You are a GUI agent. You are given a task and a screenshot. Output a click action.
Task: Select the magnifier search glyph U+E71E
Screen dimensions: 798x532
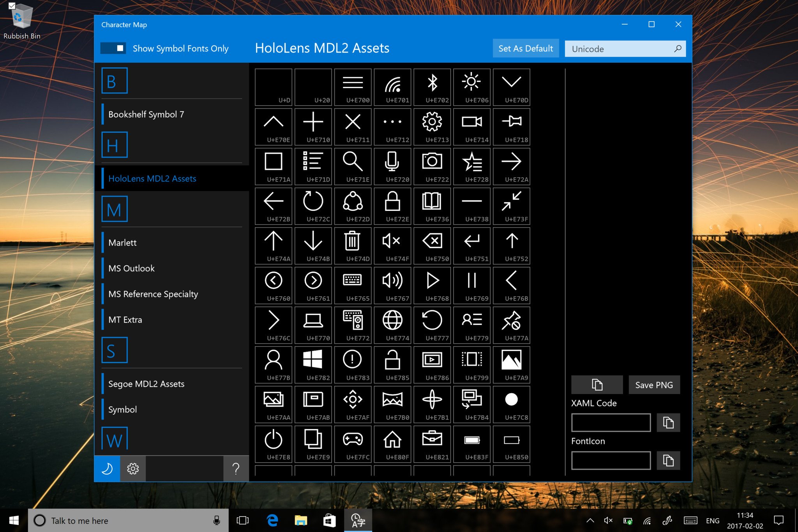(353, 166)
